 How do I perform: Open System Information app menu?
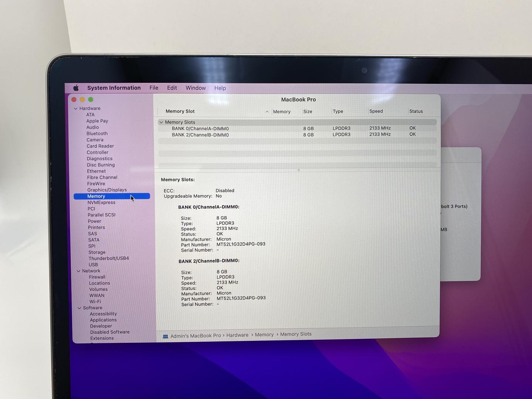(114, 88)
